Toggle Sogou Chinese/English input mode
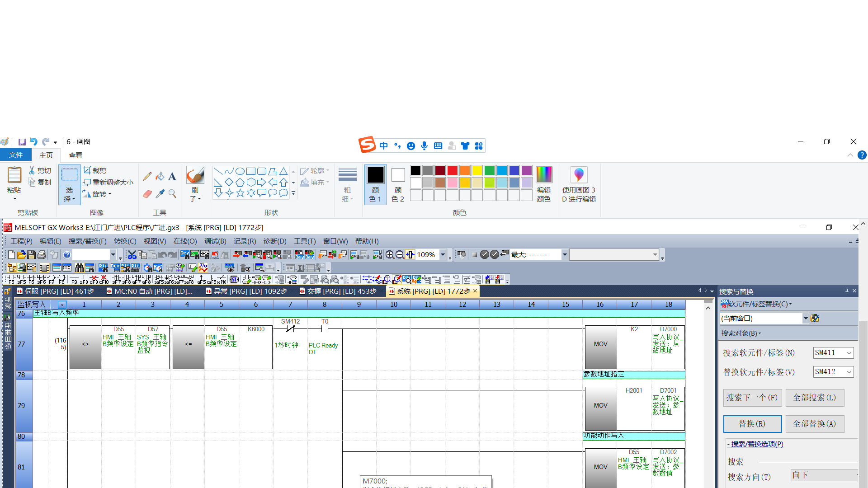The image size is (868, 488). point(383,145)
